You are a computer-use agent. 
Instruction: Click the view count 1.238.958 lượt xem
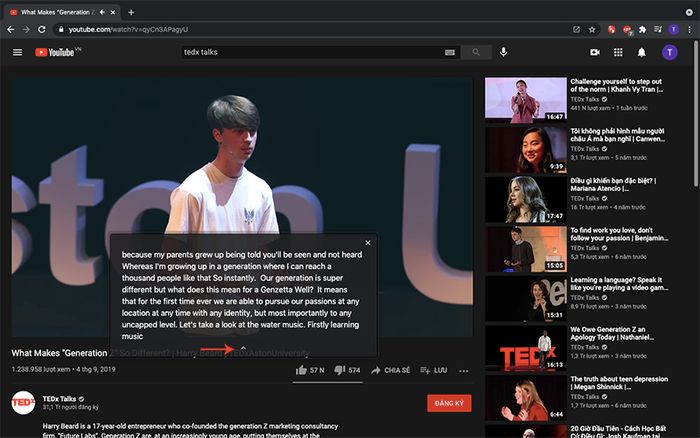tap(41, 369)
